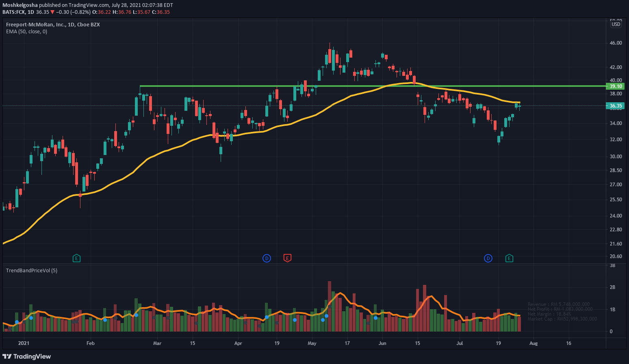Select the EMA (50, close, 0) indicator label
The width and height of the screenshot is (629, 364).
[26, 31]
